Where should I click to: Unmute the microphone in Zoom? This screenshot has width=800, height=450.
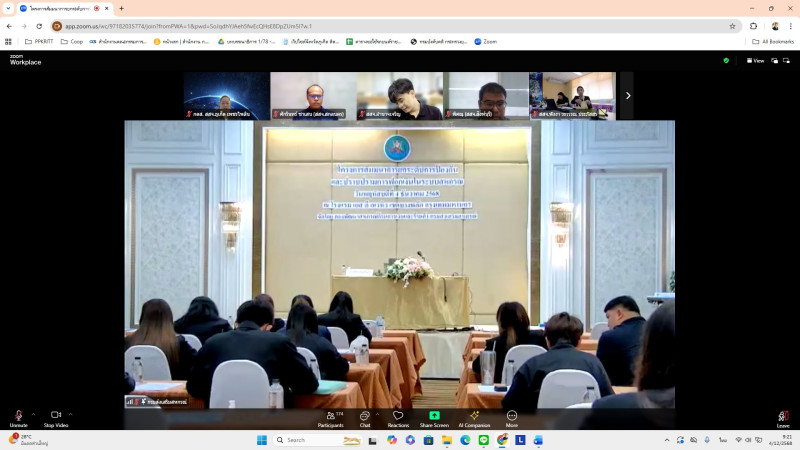click(x=18, y=416)
